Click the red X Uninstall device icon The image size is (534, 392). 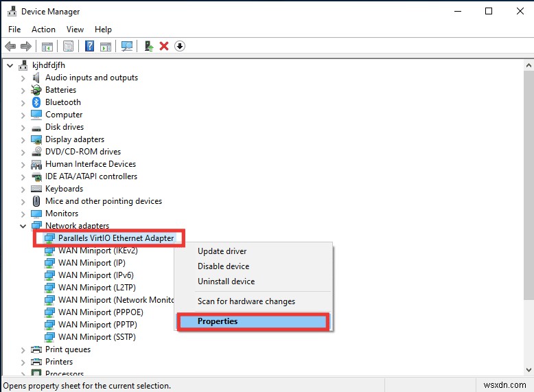(164, 46)
